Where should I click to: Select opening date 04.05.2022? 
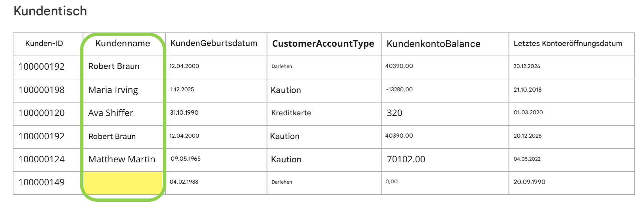(527, 159)
